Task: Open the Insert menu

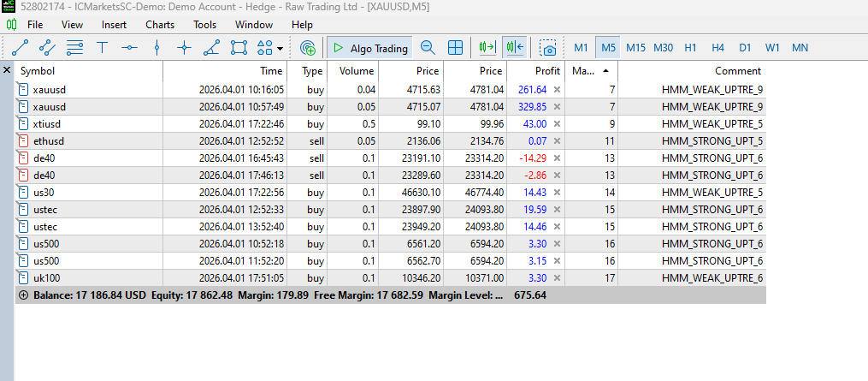Action: click(114, 25)
